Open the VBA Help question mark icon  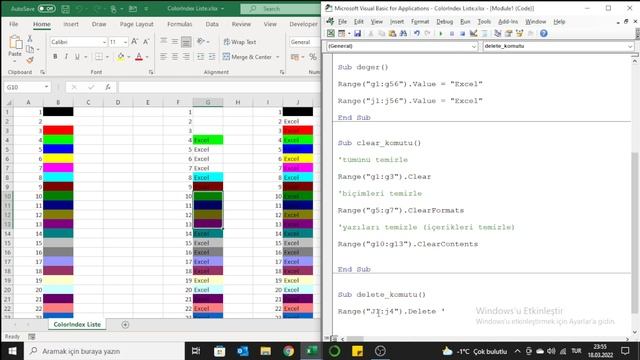[544, 33]
